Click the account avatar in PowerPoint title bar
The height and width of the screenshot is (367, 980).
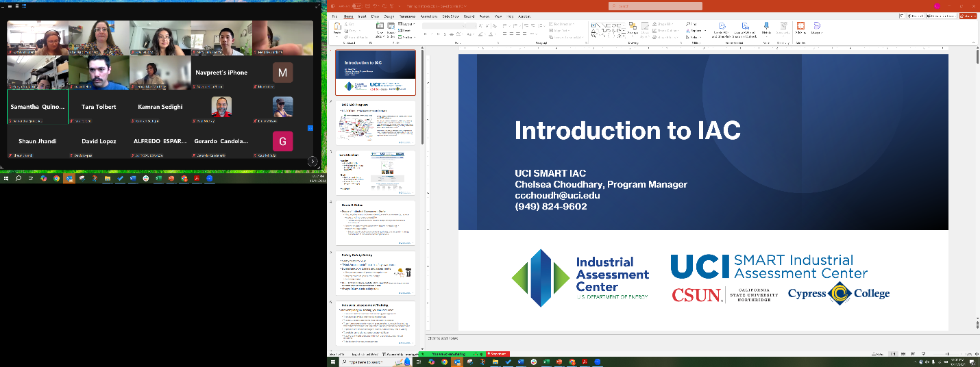pos(937,6)
